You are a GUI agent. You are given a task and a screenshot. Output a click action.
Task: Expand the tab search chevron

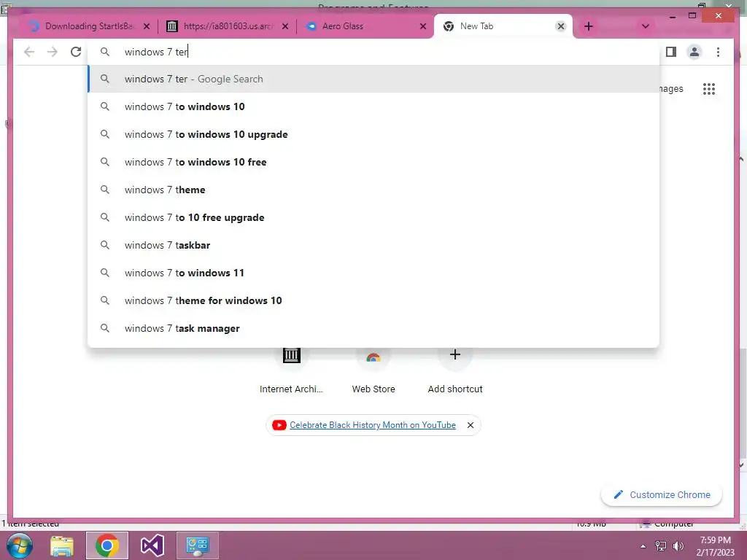click(645, 26)
